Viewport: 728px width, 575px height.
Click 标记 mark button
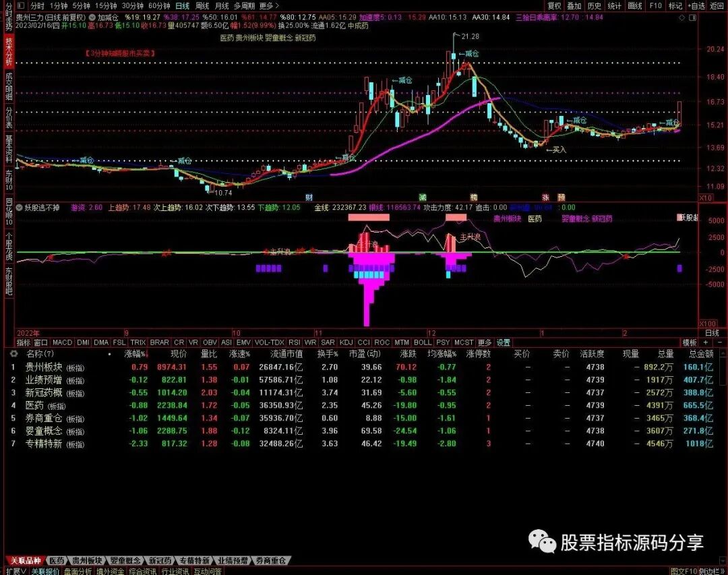point(675,5)
